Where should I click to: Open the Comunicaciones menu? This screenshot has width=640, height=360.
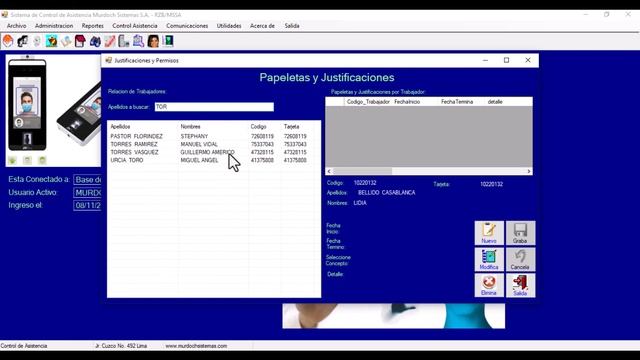click(x=187, y=26)
